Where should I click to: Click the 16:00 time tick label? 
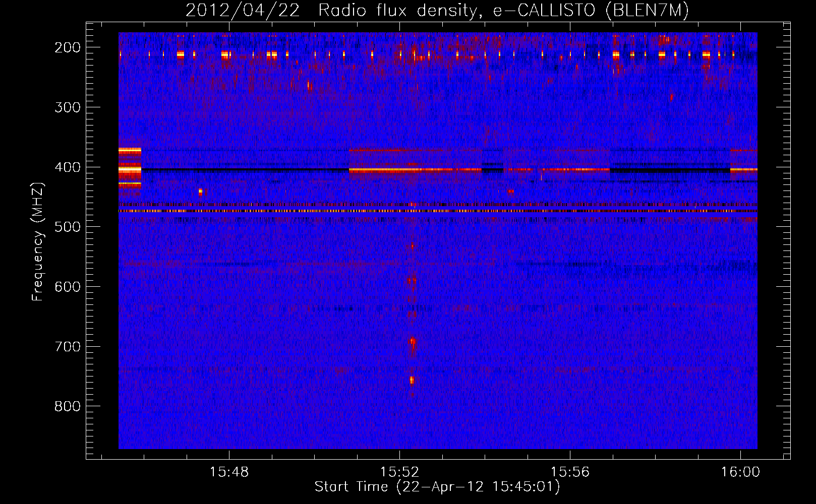pyautogui.click(x=740, y=472)
